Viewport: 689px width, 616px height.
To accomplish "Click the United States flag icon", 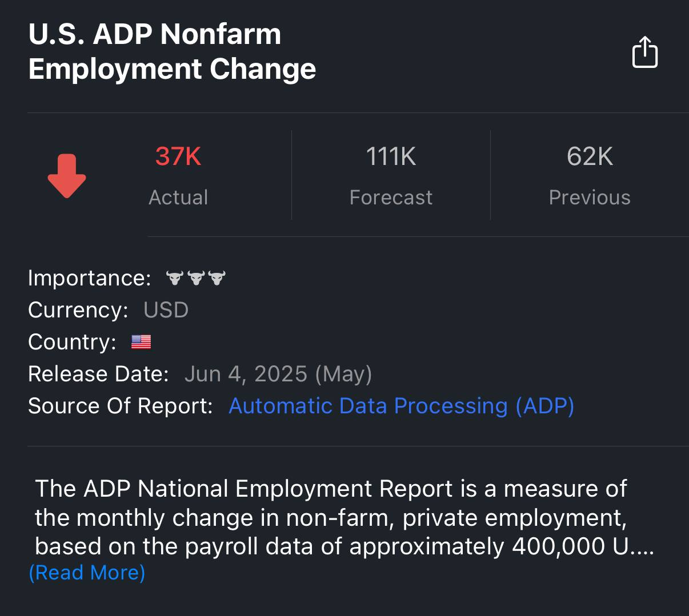I will pos(141,342).
